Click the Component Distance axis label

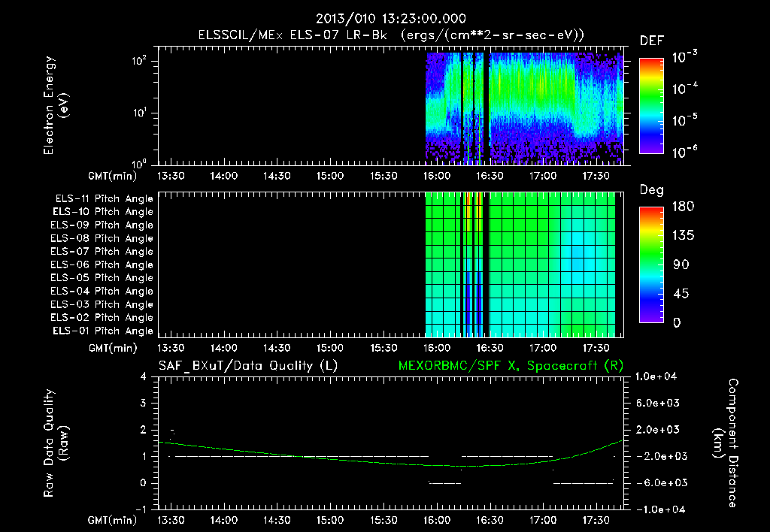726,443
